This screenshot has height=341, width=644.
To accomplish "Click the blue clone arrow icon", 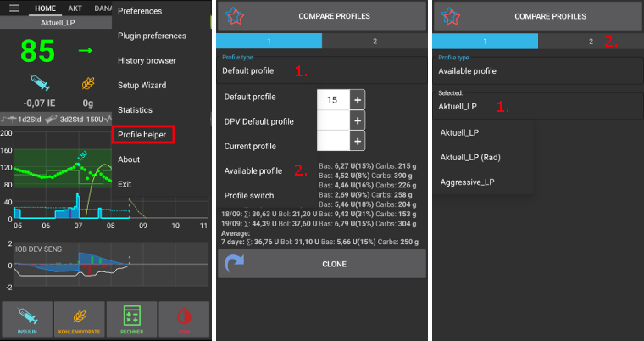I will 235,264.
